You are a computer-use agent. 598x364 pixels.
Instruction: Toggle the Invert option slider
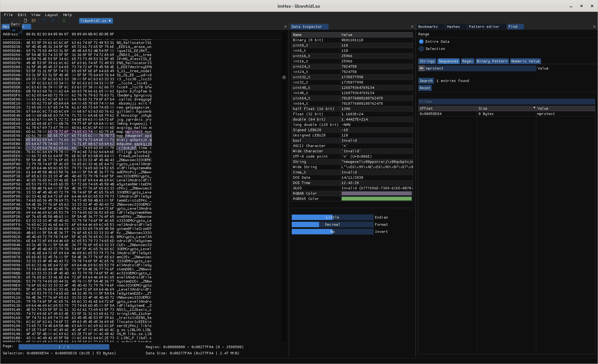(x=332, y=232)
